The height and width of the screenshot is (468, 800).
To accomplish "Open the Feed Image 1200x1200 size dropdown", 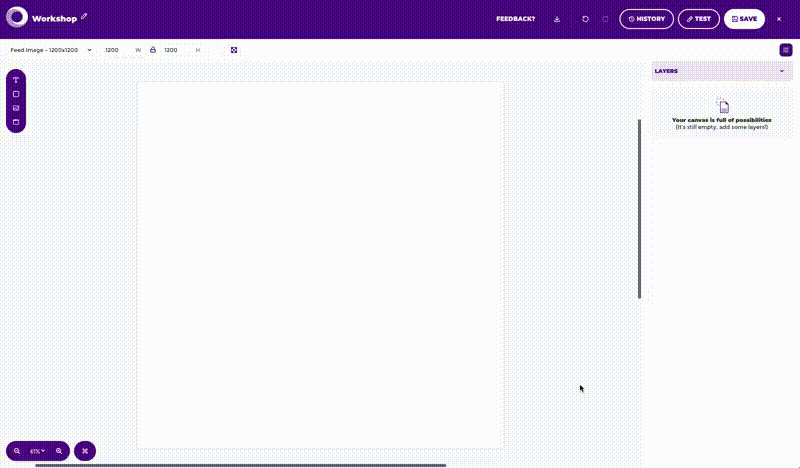I will point(50,50).
